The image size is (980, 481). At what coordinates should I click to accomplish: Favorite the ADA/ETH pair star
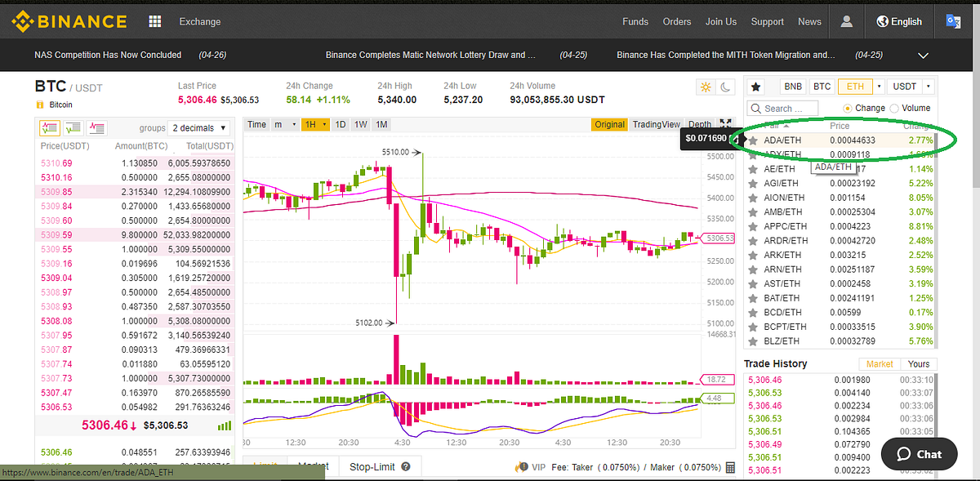coord(753,140)
